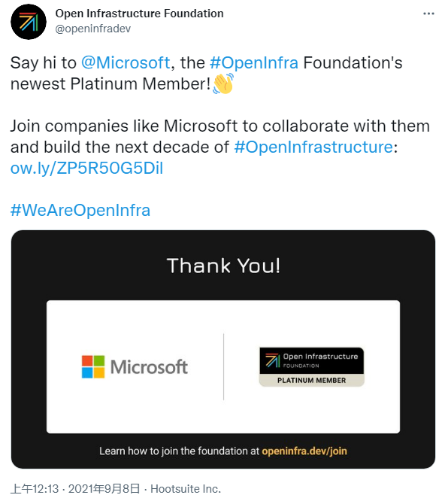
Task: Open the tweet timestamp 上午12:13 · 2021年9月8日
Action: coord(75,488)
